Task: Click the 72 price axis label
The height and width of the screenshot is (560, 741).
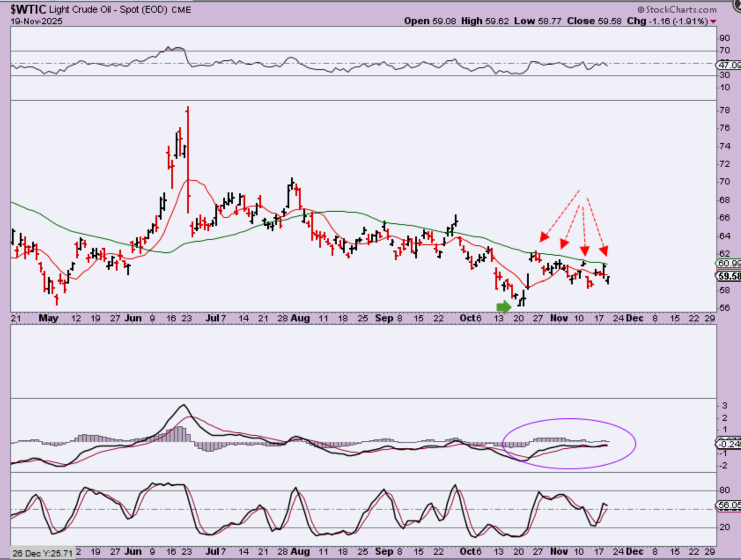Action: point(724,164)
